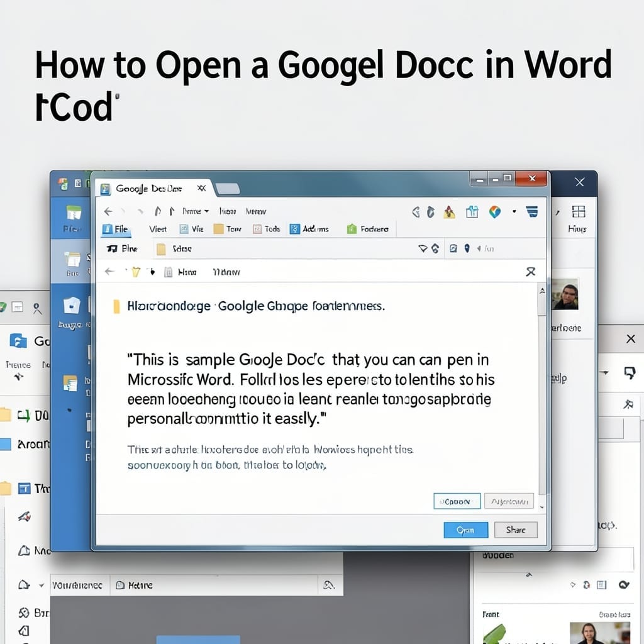
Task: Switch to the 'Hetine' tab in the bottom bar
Action: [x=135, y=586]
